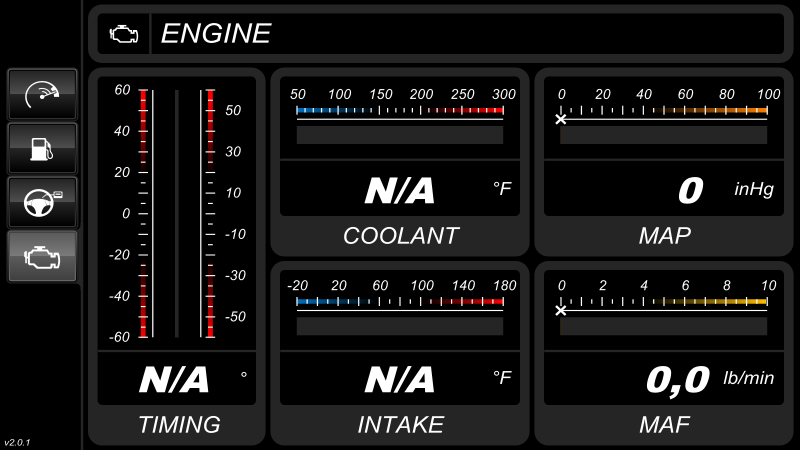Click the X marker on MAP scale
Image resolution: width=800 pixels, height=450 pixels.
point(561,119)
